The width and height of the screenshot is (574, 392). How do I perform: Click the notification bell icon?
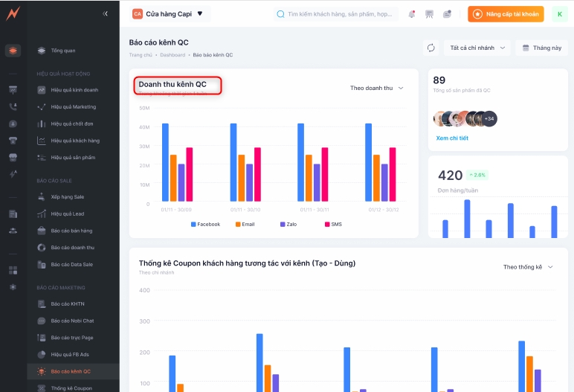411,13
